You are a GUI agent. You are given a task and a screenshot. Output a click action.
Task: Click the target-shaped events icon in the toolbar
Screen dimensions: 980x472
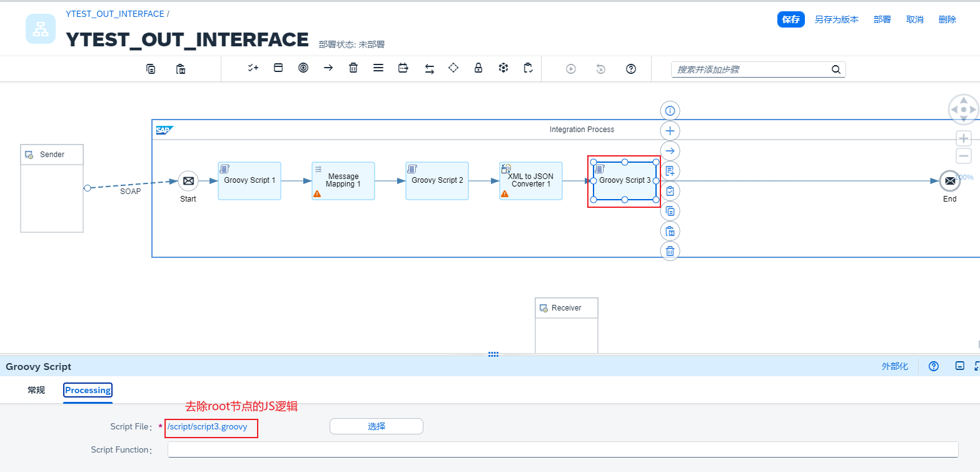coord(303,68)
